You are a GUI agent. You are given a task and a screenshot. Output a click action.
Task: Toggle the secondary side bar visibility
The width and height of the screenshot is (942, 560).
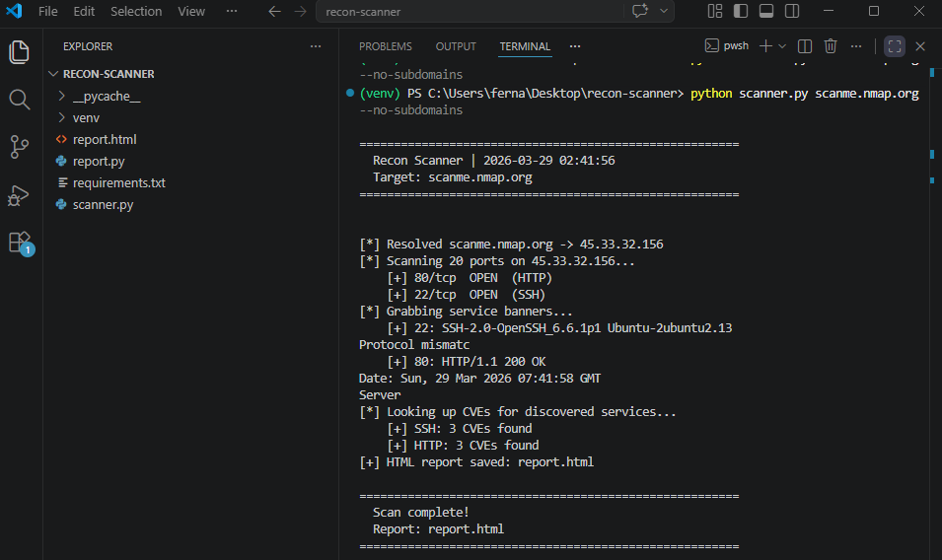click(x=791, y=11)
